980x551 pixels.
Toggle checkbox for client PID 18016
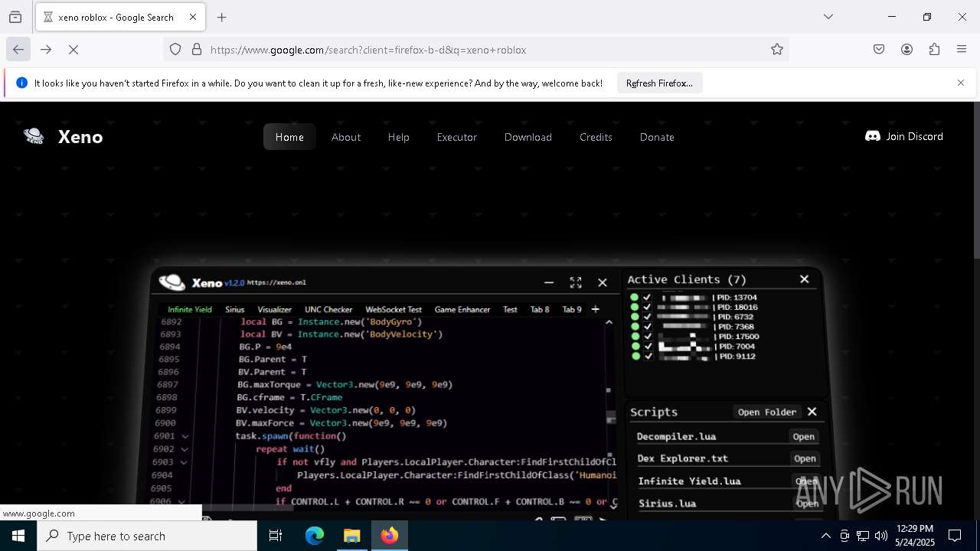click(x=647, y=307)
